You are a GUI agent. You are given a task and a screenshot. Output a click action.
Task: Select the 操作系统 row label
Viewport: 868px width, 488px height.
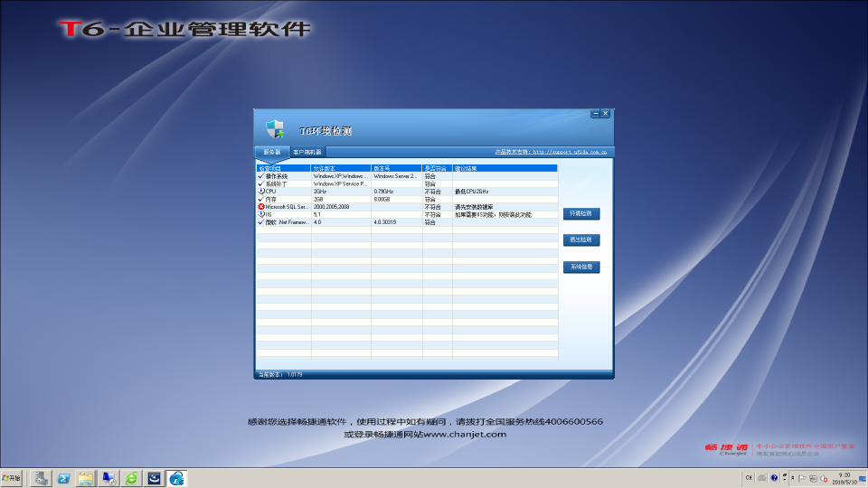click(x=277, y=176)
